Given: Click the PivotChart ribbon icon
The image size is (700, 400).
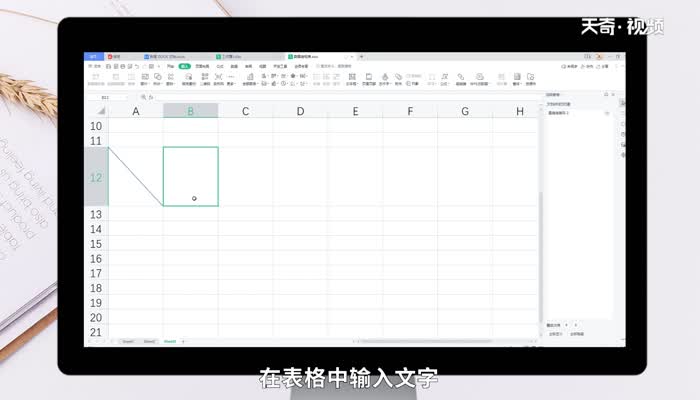Looking at the screenshot, I should pyautogui.click(x=116, y=79).
